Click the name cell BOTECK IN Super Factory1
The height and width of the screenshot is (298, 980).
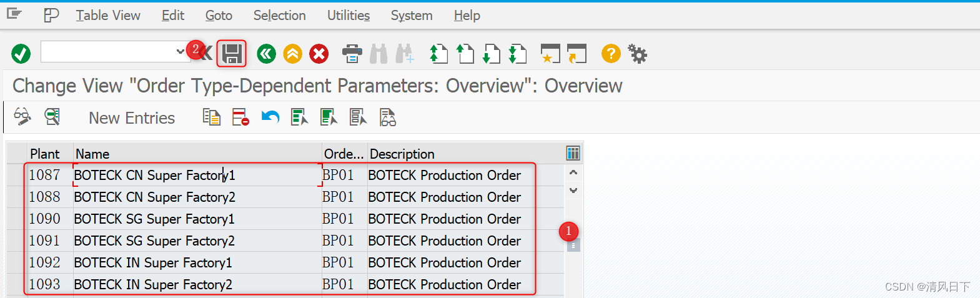pyautogui.click(x=197, y=262)
